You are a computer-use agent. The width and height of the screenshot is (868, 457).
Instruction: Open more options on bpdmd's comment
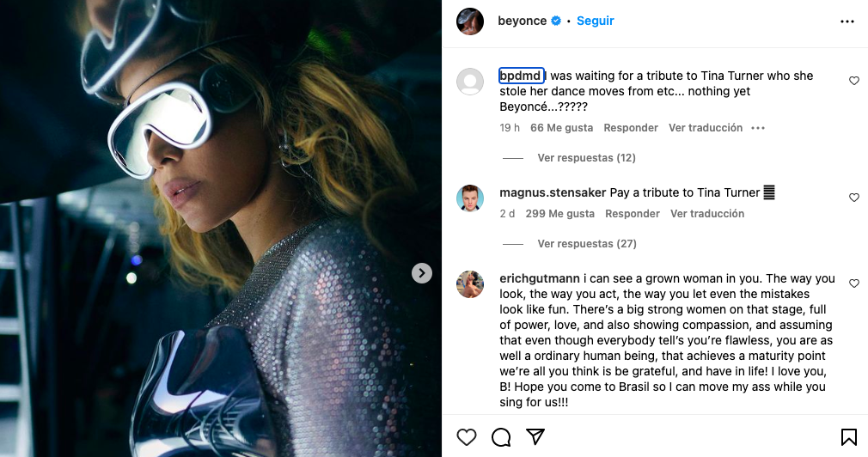click(x=757, y=128)
